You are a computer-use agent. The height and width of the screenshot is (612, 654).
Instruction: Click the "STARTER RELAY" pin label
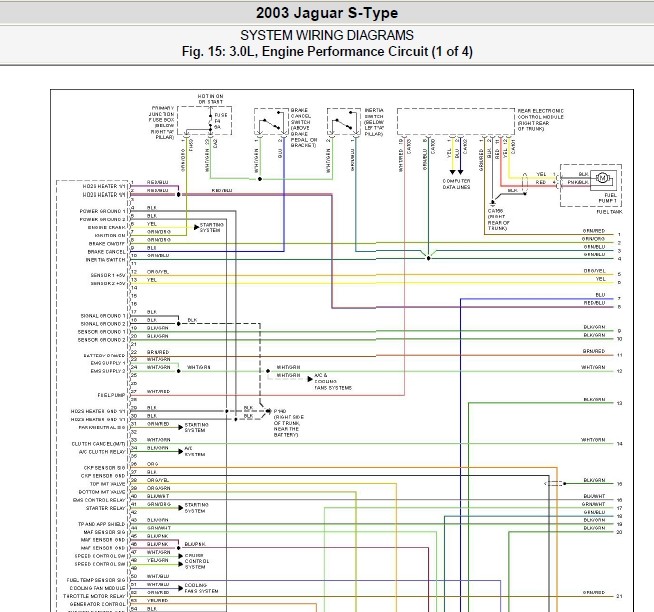(x=105, y=508)
